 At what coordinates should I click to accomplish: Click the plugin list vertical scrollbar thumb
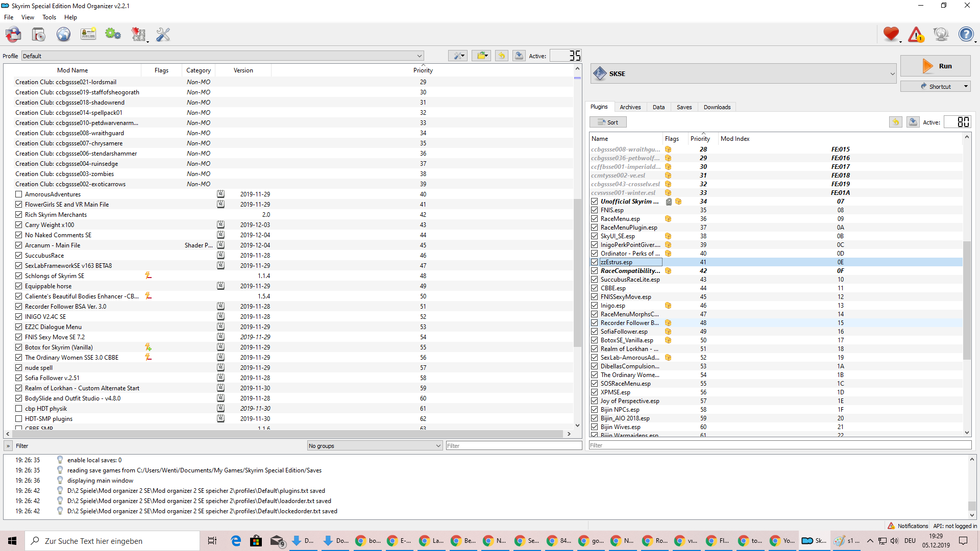(967, 300)
